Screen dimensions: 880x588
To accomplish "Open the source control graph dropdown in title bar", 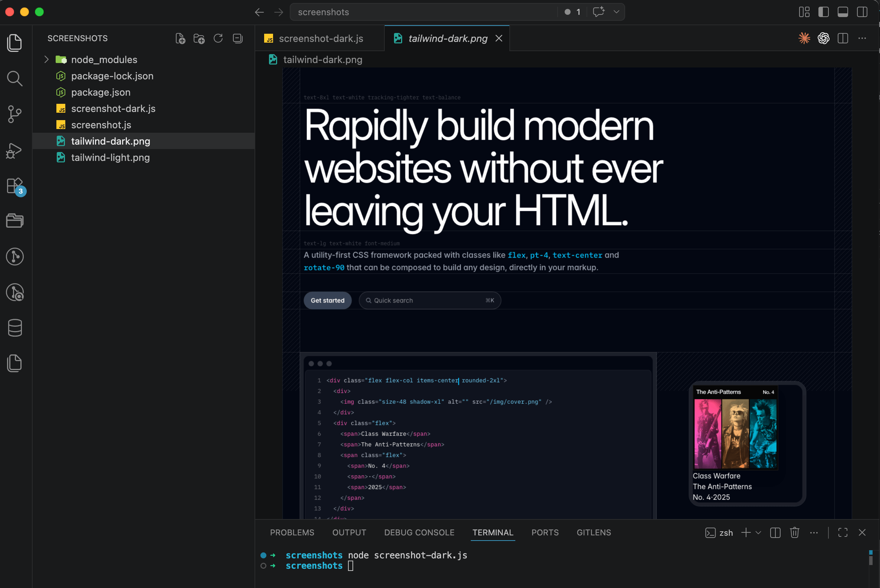I will point(616,11).
